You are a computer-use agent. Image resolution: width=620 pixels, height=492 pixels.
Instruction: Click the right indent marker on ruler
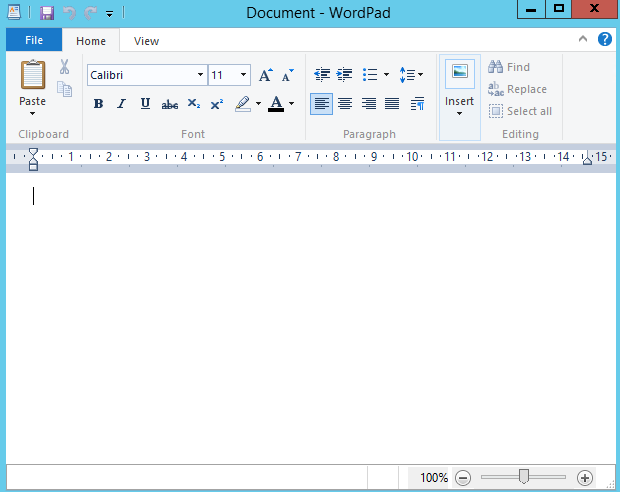587,159
